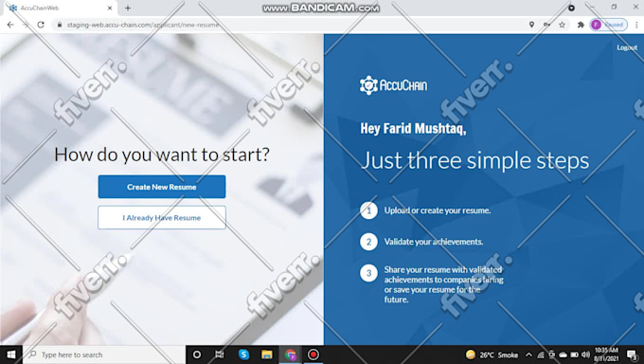Select the AccuChainWeb browser tab
Viewport: 644px width, 364px height.
61,8
